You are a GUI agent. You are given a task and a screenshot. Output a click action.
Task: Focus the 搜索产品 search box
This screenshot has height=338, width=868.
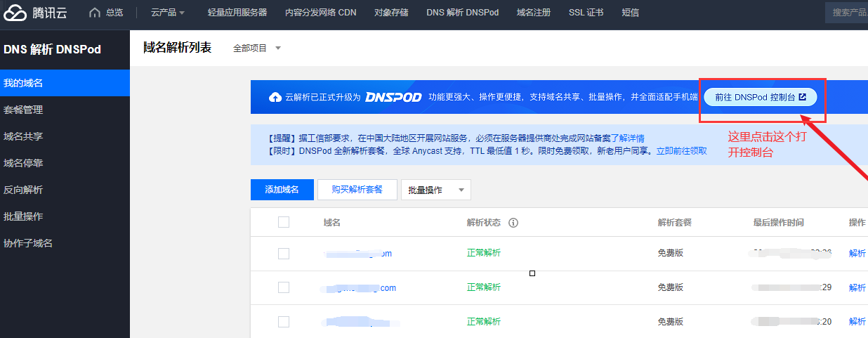(846, 13)
